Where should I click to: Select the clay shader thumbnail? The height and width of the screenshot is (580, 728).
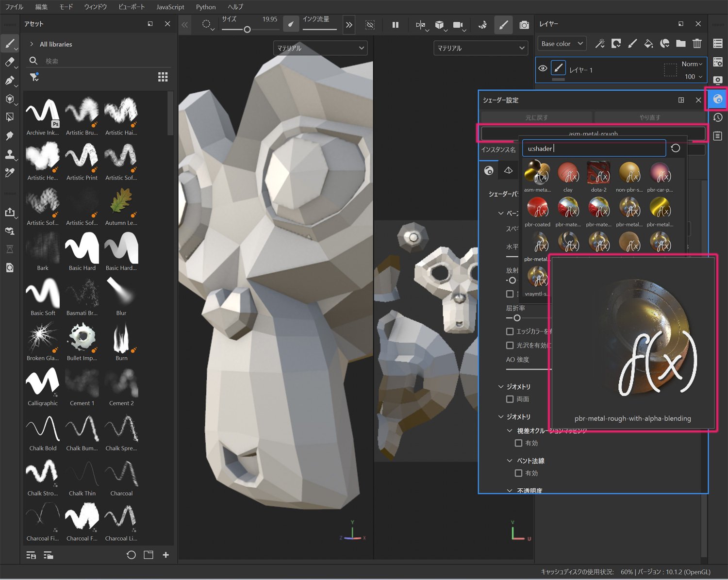coord(568,177)
